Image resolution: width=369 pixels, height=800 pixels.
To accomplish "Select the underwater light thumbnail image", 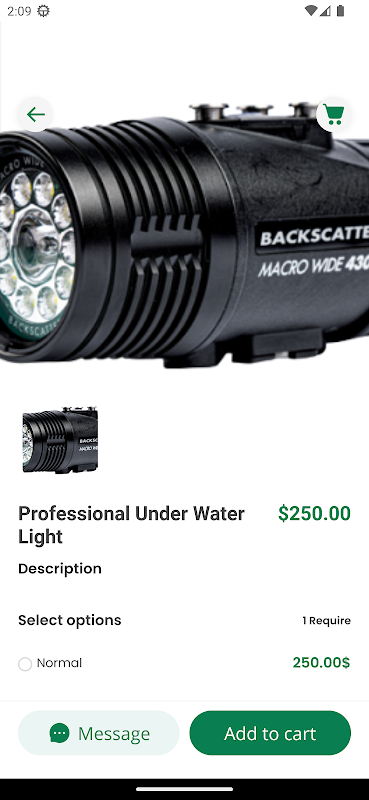I will (60, 439).
